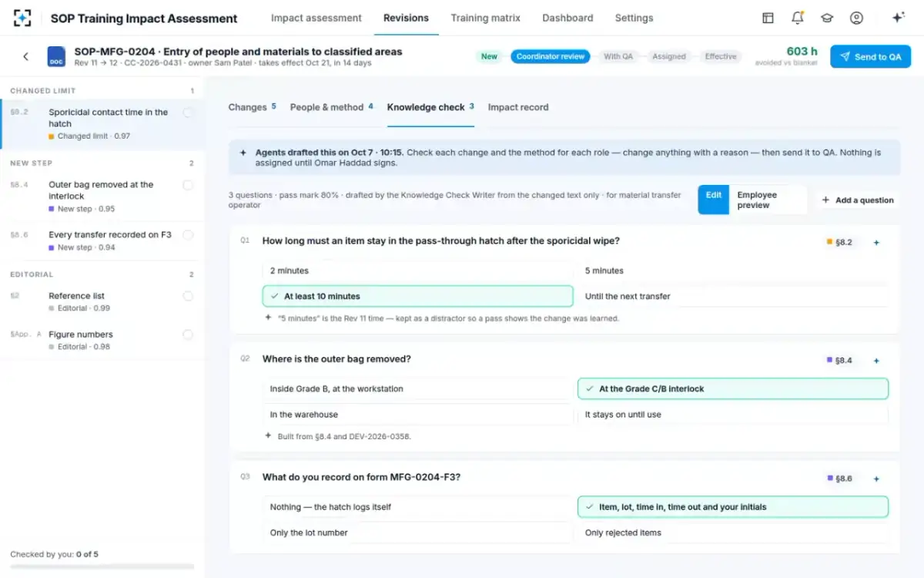Image resolution: width=924 pixels, height=578 pixels.
Task: Click the §8.4 section tag on Q2
Action: point(839,360)
